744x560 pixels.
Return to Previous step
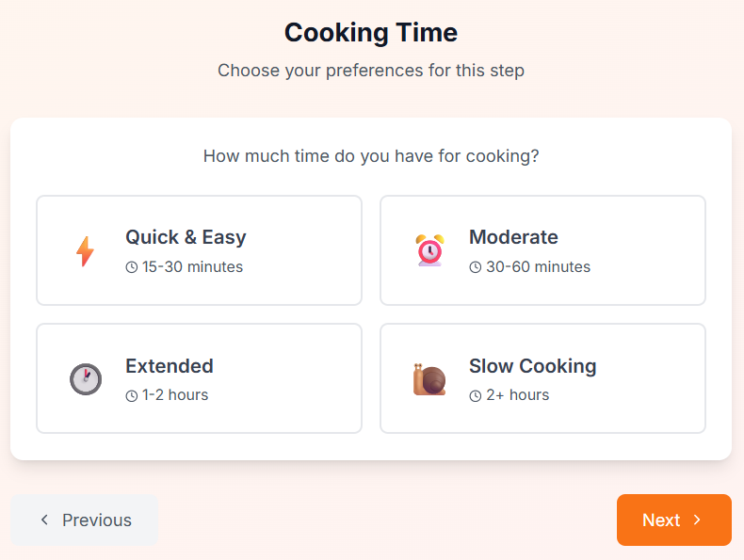point(85,520)
